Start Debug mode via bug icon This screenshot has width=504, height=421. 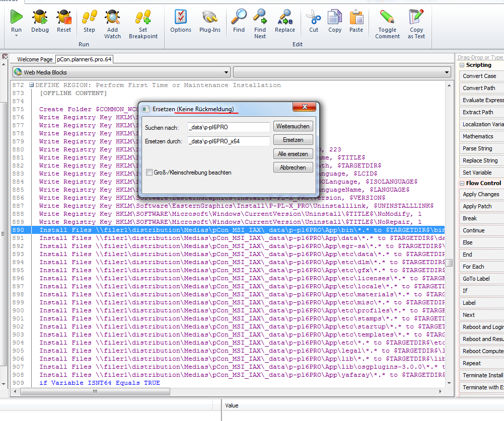tap(40, 17)
